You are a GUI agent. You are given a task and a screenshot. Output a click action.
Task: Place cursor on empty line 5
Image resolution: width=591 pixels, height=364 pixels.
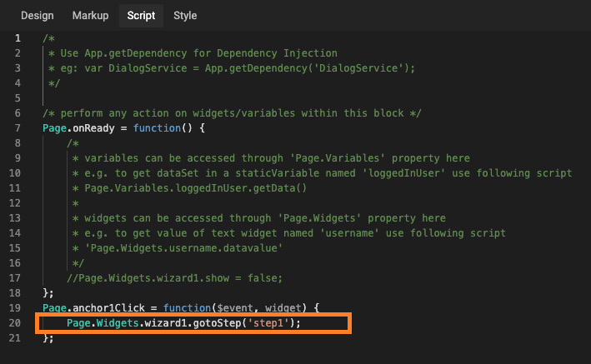pyautogui.click(x=167, y=98)
